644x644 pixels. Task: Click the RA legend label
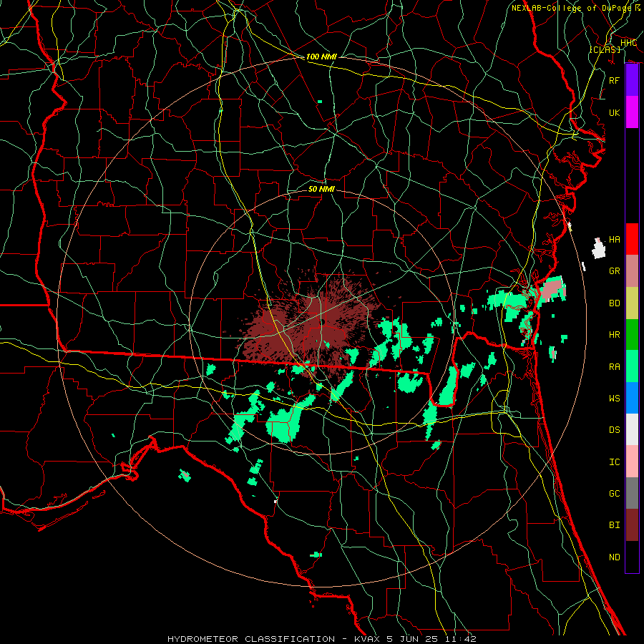[x=615, y=367]
